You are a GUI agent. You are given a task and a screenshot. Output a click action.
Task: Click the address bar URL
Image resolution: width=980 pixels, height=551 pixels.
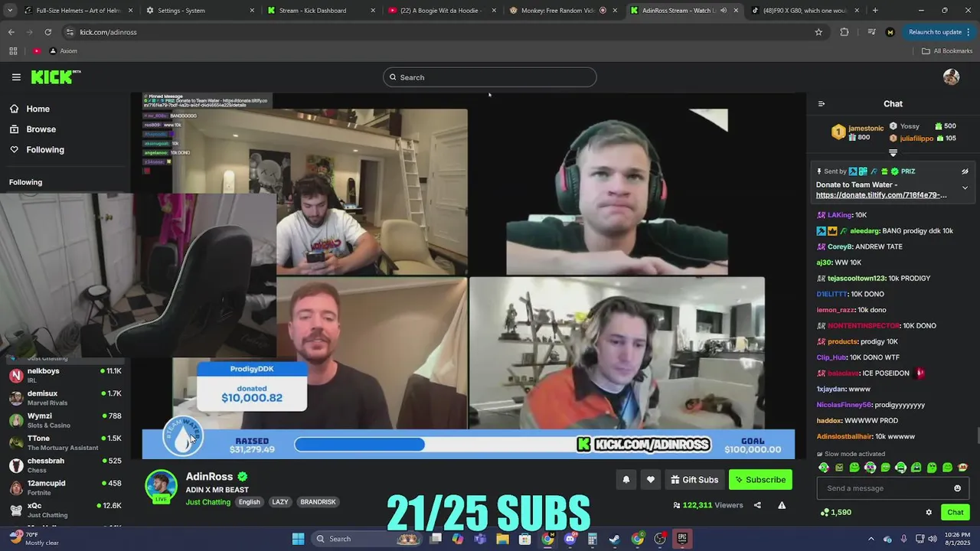[108, 32]
